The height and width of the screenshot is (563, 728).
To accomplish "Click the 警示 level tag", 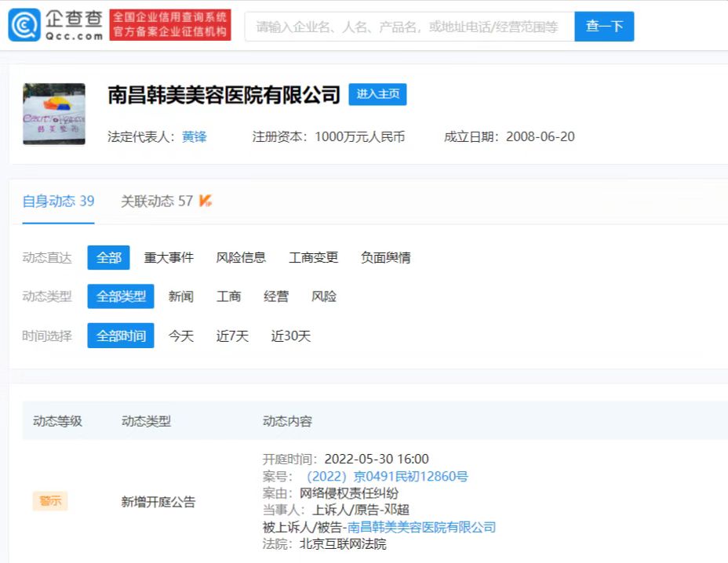I will click(50, 501).
